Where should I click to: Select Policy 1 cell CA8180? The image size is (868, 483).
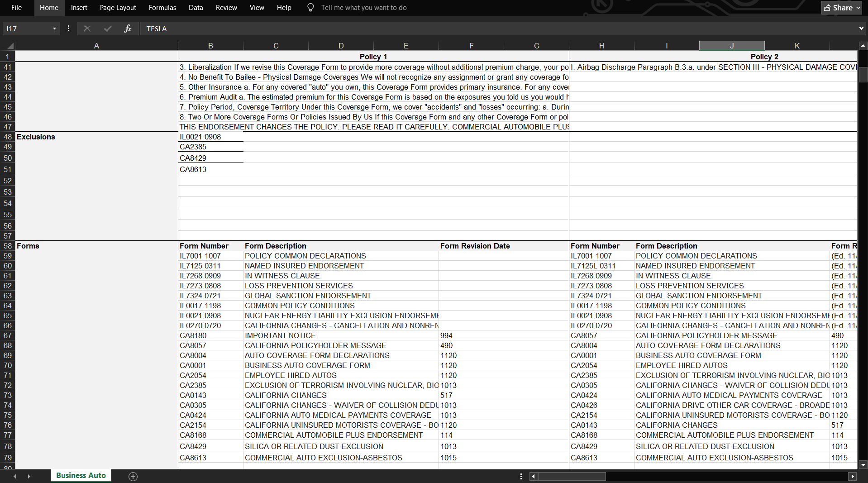tap(210, 335)
